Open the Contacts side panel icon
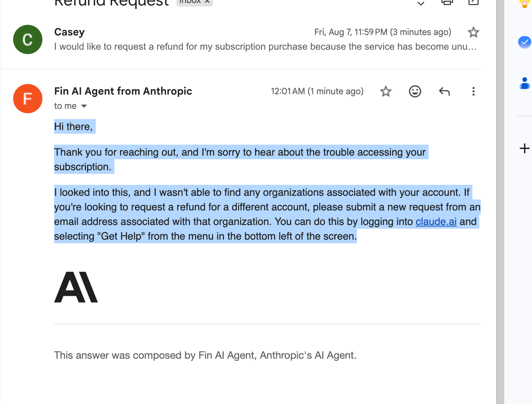 [x=524, y=83]
